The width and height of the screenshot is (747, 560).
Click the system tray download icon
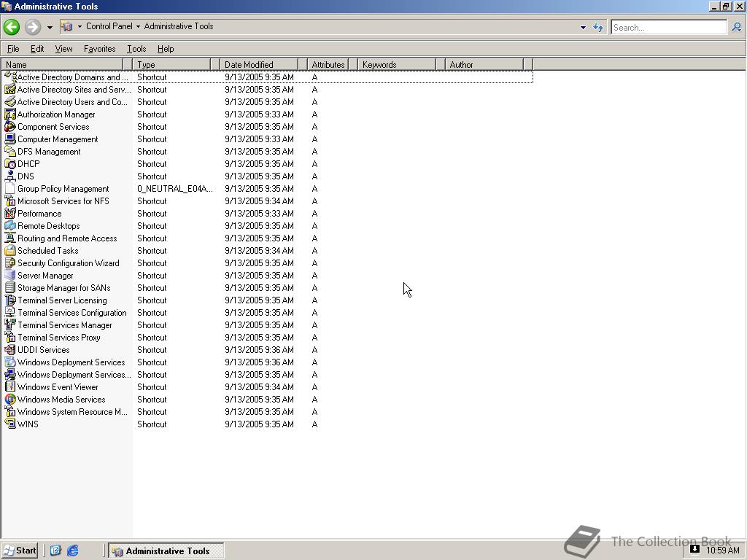pyautogui.click(x=695, y=549)
